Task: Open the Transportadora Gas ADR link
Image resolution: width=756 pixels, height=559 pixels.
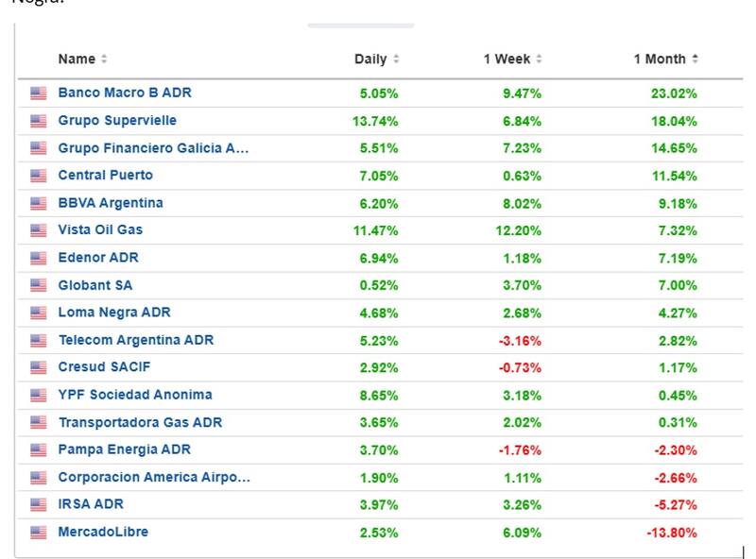Action: [x=140, y=422]
